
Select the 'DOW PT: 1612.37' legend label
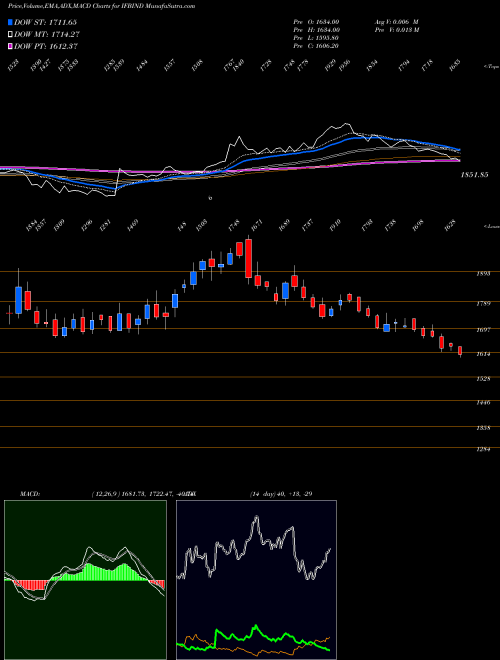[x=46, y=46]
